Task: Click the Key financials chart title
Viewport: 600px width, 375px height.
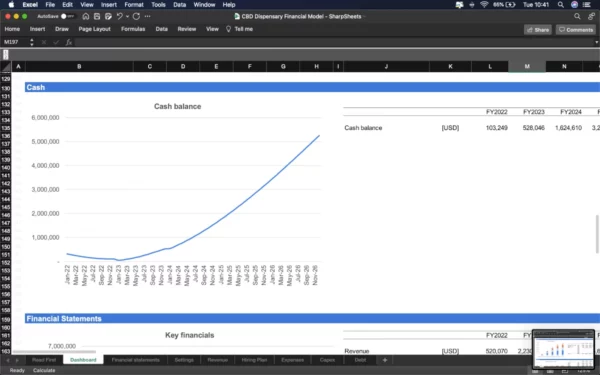Action: [189, 335]
